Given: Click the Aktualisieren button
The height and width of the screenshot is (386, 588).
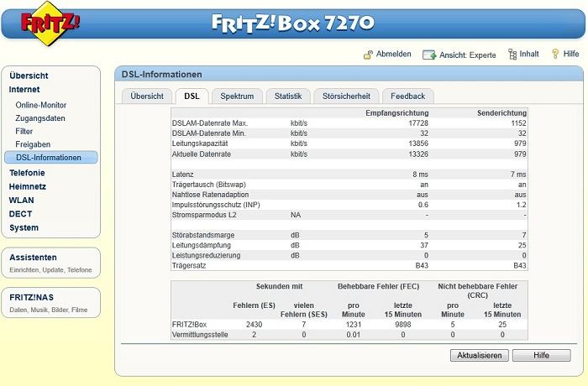Looking at the screenshot, I should click(480, 355).
